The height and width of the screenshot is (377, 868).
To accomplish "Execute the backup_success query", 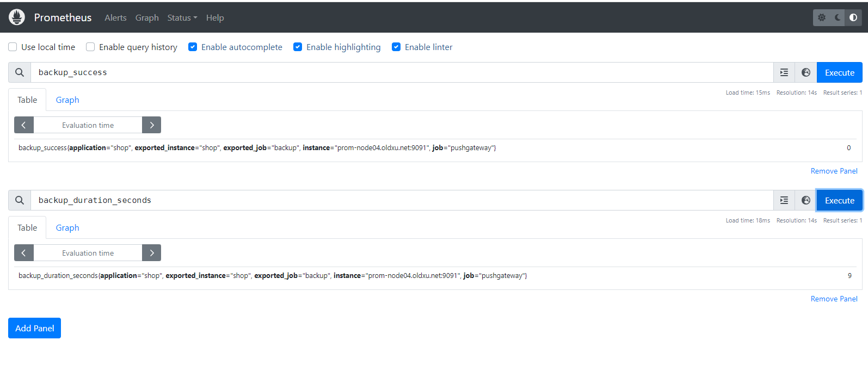I will [x=839, y=72].
